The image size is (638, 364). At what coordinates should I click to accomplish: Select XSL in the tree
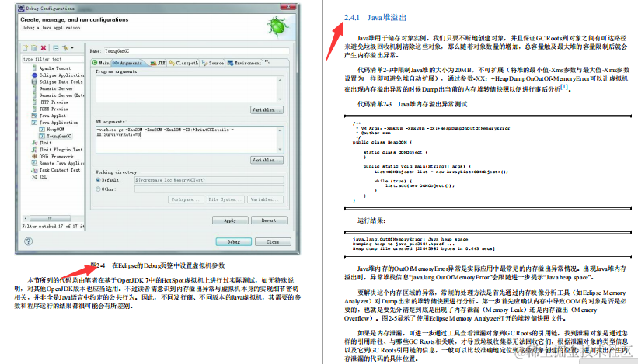[40, 177]
